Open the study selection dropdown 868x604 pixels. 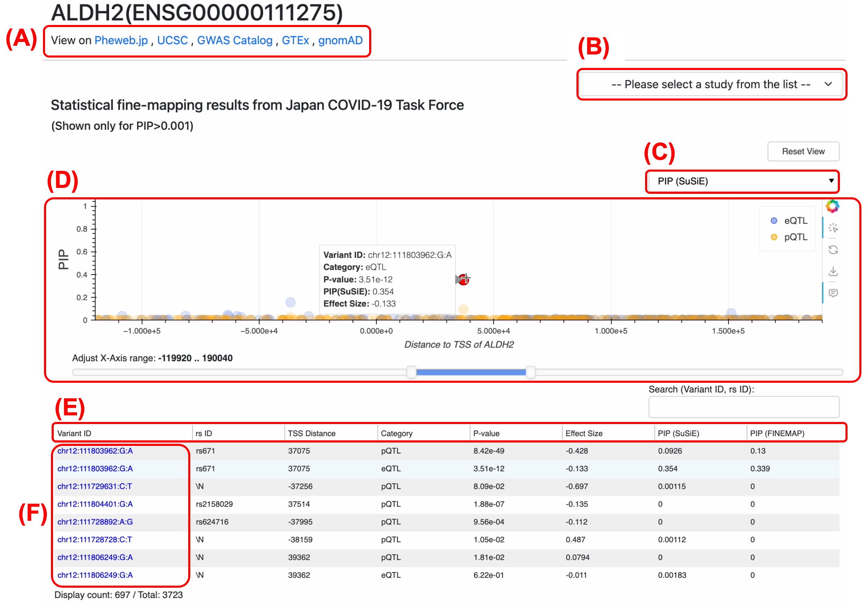(x=711, y=84)
